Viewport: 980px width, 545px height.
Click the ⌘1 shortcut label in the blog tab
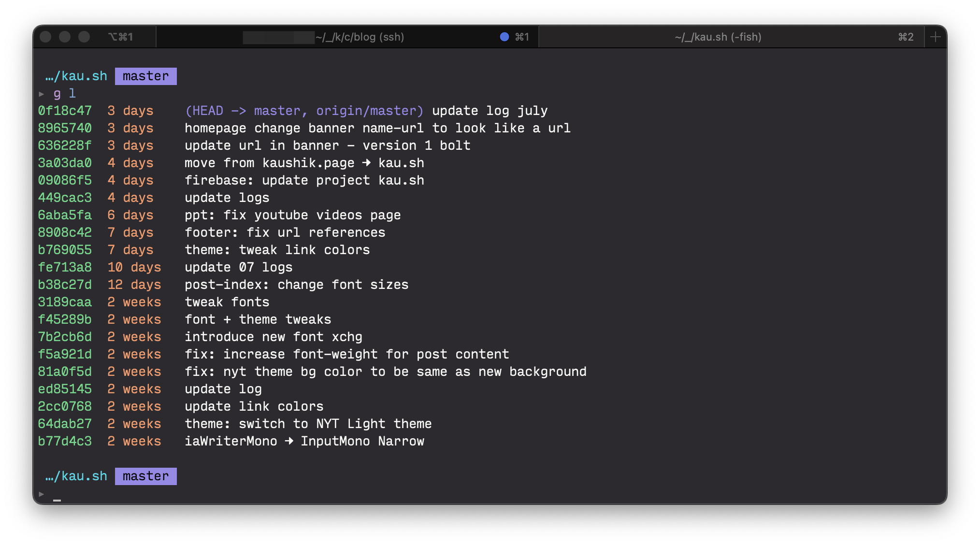tap(521, 36)
